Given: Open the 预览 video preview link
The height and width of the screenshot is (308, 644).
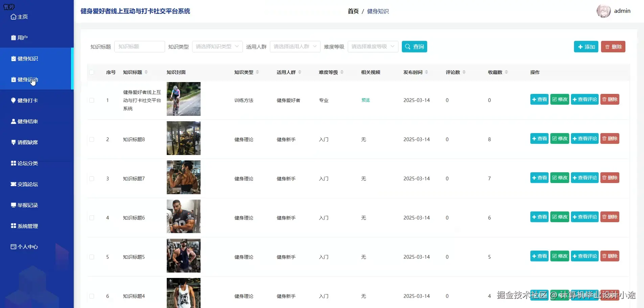Looking at the screenshot, I should [365, 100].
